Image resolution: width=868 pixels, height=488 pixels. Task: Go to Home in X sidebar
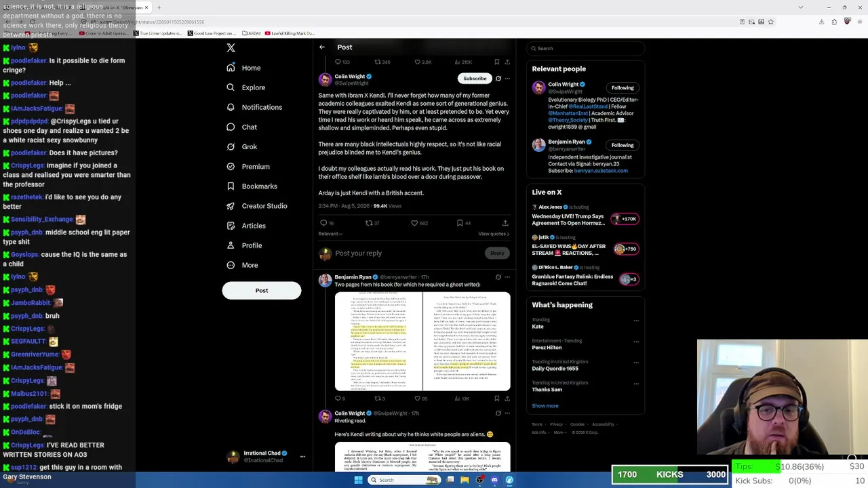[243, 68]
